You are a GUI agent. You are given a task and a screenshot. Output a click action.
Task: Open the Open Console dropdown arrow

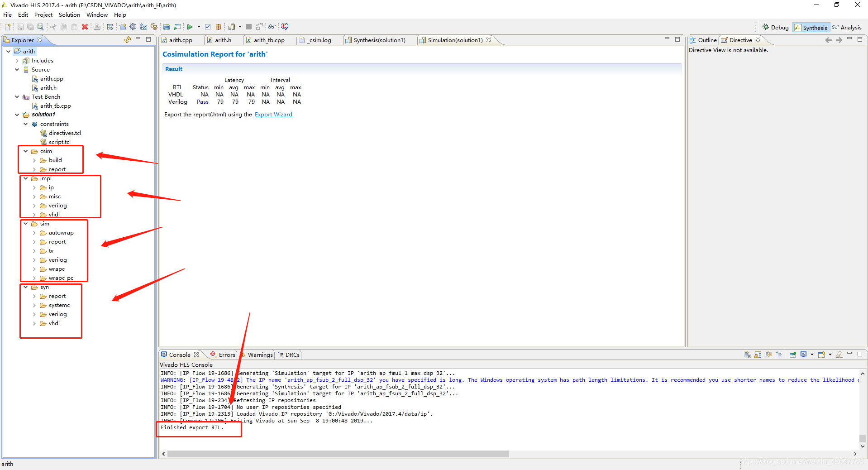pos(830,355)
